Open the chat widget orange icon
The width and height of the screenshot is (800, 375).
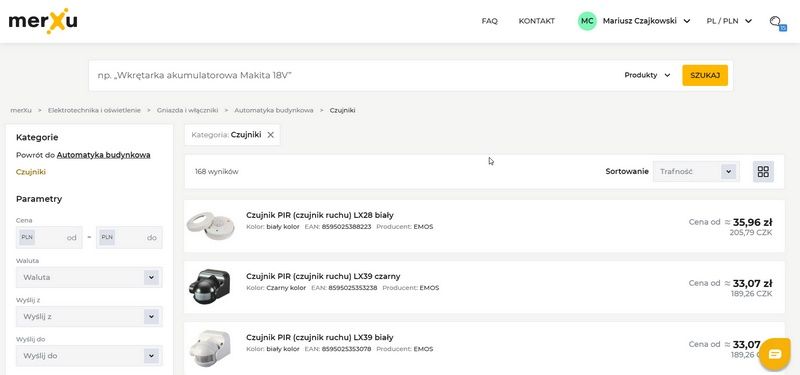(774, 354)
